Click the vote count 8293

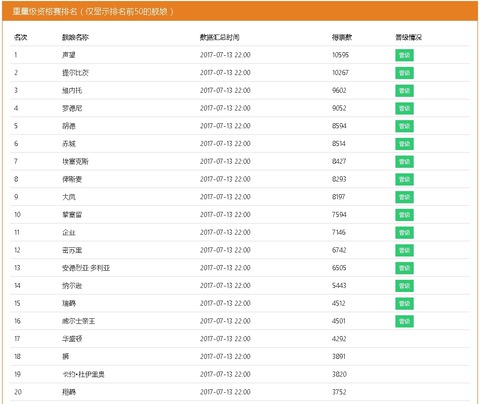click(339, 179)
